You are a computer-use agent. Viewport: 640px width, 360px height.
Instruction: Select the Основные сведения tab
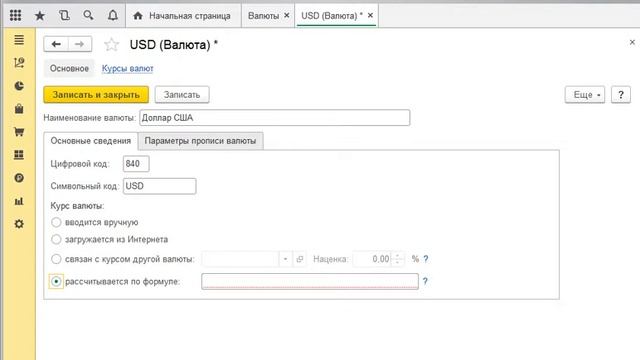click(91, 141)
